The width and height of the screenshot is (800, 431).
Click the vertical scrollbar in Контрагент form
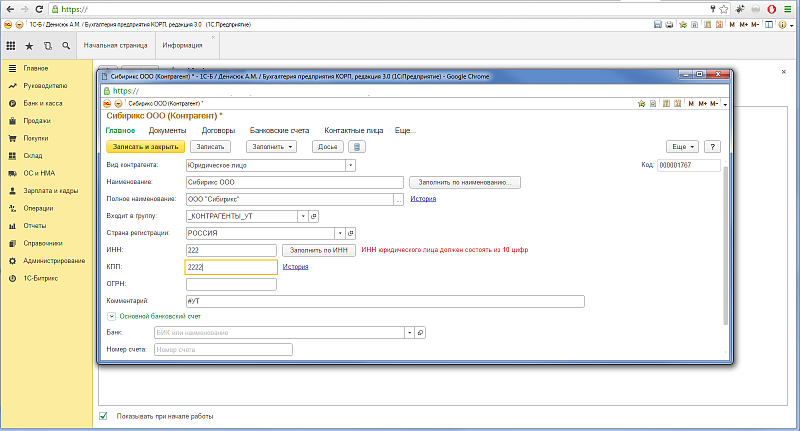pos(726,245)
